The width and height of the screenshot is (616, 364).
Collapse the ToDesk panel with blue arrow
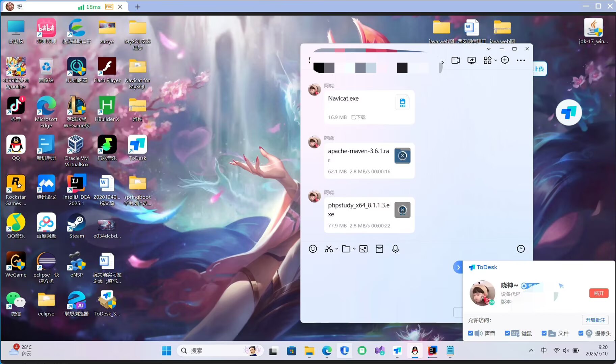tap(458, 268)
